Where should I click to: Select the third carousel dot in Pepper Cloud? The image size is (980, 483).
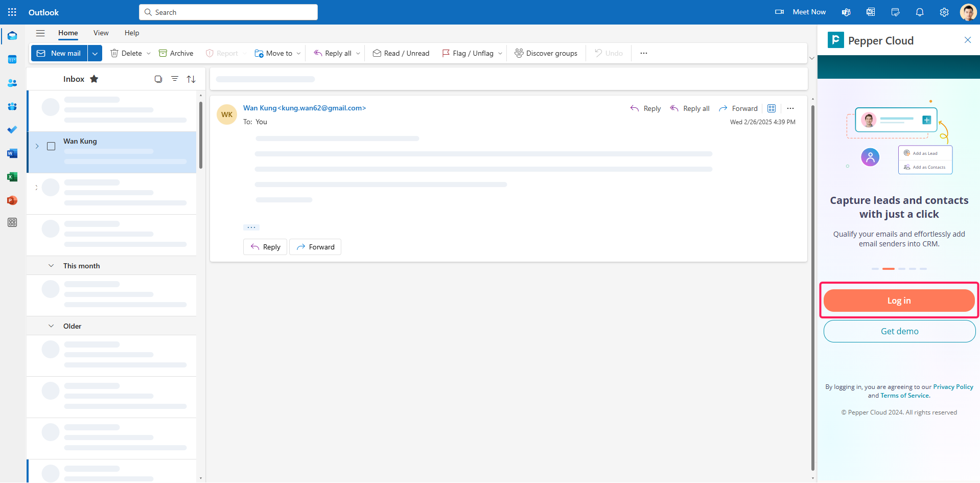(901, 268)
